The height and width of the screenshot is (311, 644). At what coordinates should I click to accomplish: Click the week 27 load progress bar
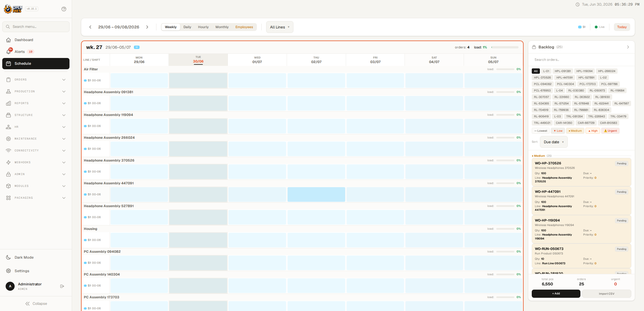(505, 47)
